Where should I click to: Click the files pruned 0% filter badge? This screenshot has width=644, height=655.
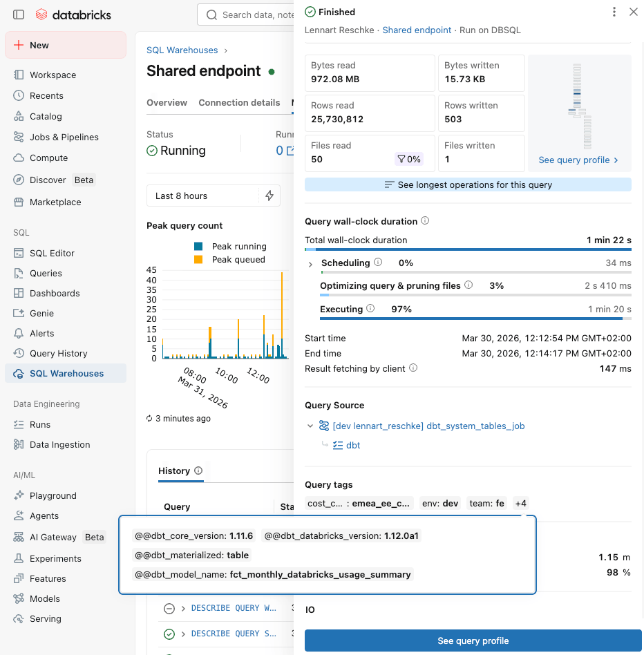click(x=409, y=159)
